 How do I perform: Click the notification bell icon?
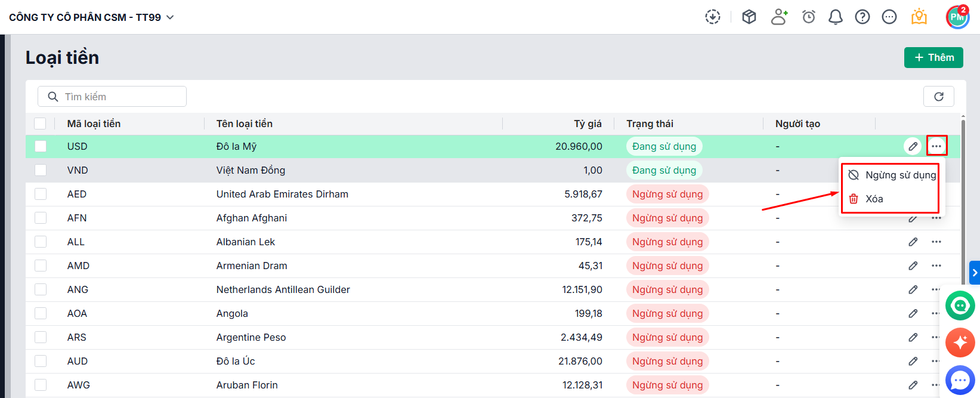[836, 17]
